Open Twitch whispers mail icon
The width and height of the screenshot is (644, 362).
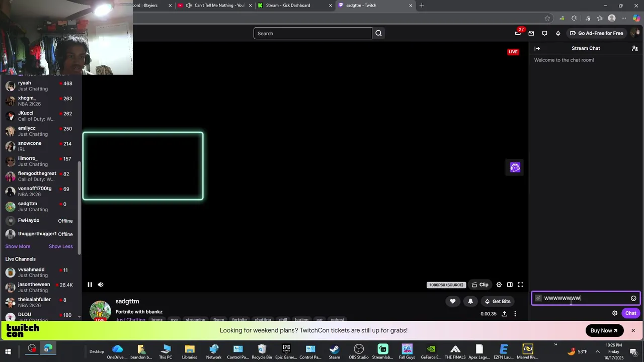[531, 33]
